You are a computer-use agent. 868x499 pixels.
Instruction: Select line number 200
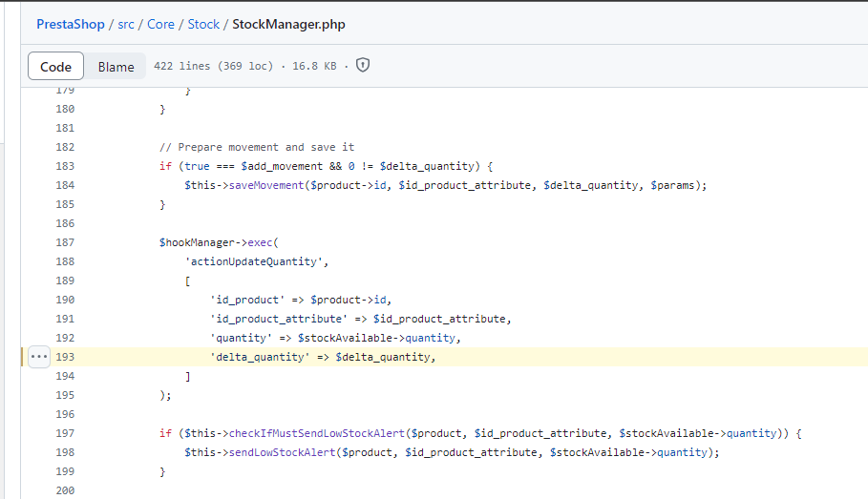click(x=65, y=490)
